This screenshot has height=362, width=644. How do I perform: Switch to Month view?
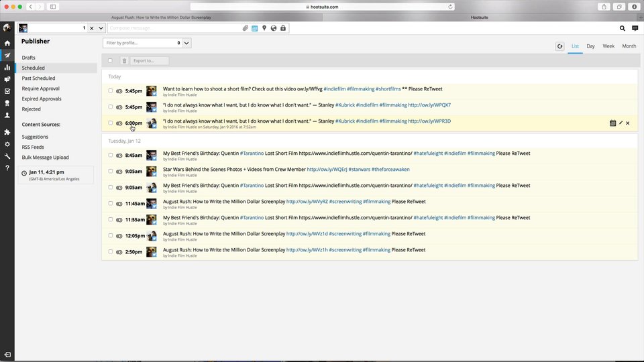coord(629,46)
